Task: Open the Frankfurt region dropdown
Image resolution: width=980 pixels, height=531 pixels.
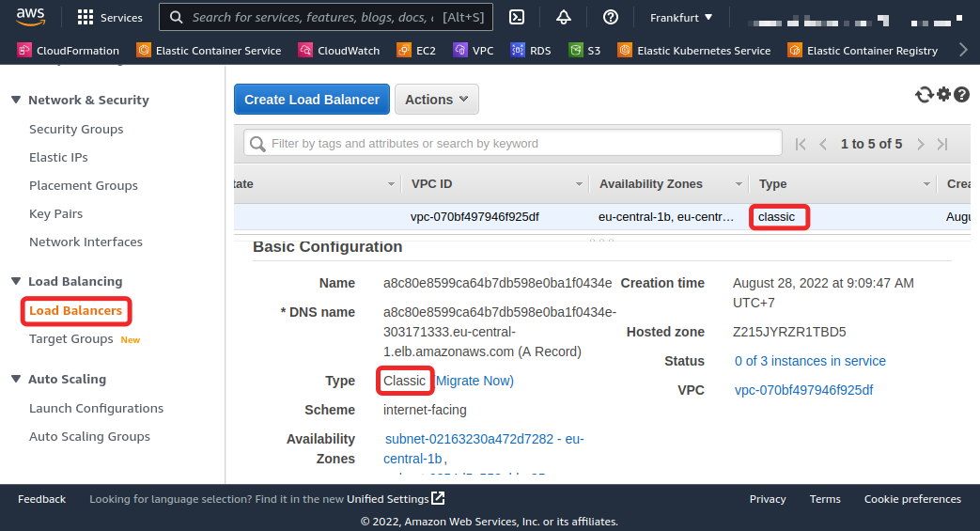Action: (680, 18)
